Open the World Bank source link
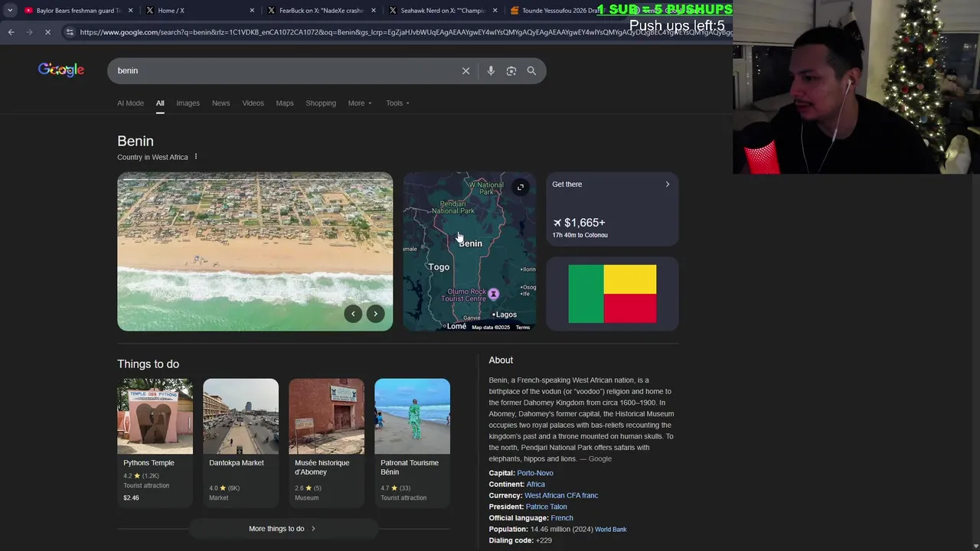The width and height of the screenshot is (980, 551). tap(611, 530)
